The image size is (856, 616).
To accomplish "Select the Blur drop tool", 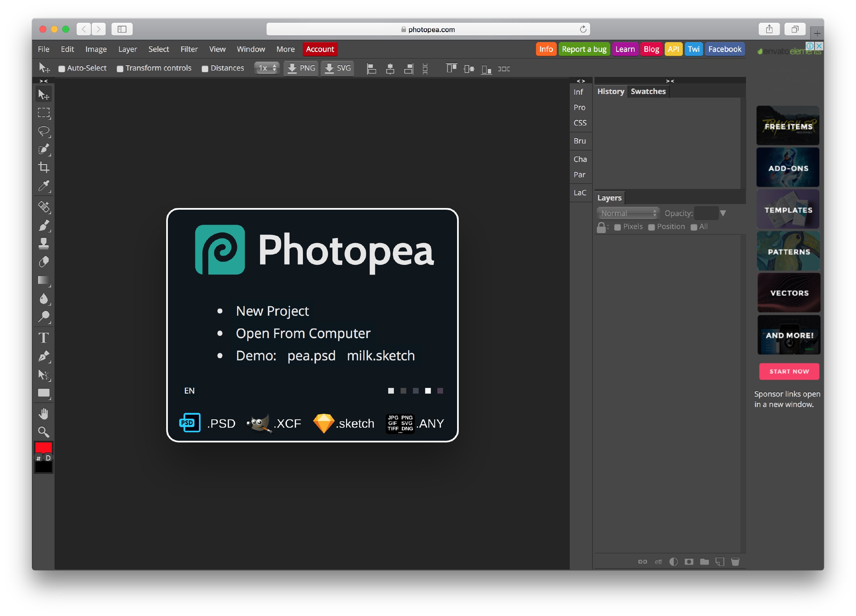I will (x=44, y=299).
